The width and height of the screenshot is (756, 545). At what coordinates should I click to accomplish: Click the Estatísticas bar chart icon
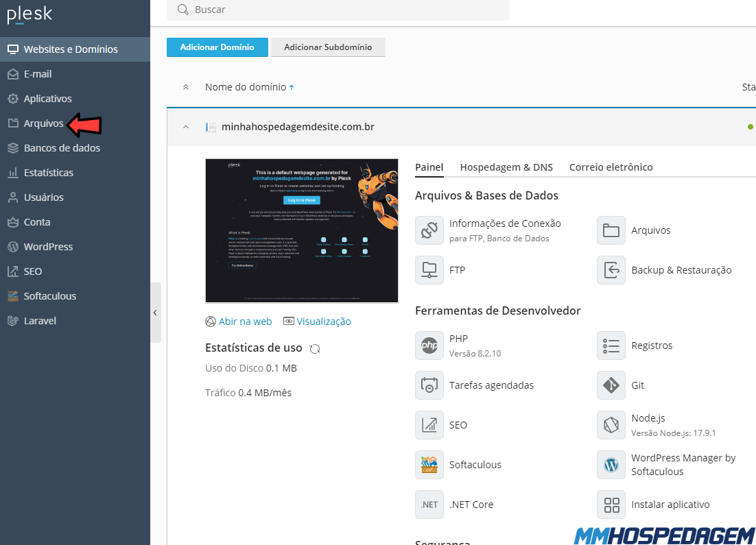click(13, 173)
